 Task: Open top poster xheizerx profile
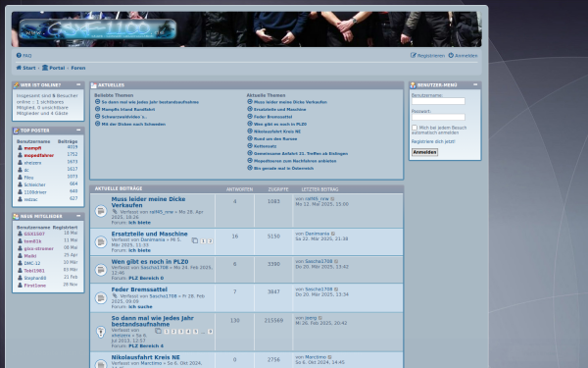[32, 163]
